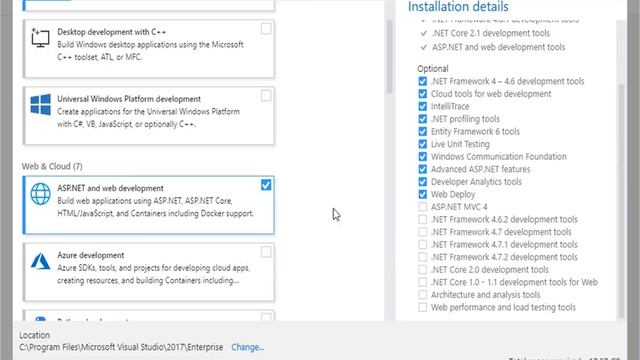The height and width of the screenshot is (360, 640).
Task: Enable .NET Framework 4.7 development tools
Action: 422,232
